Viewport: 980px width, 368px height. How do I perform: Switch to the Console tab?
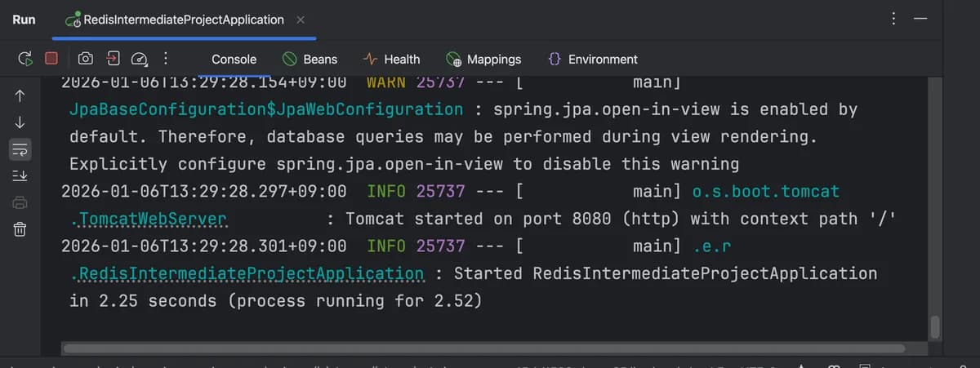click(x=234, y=59)
